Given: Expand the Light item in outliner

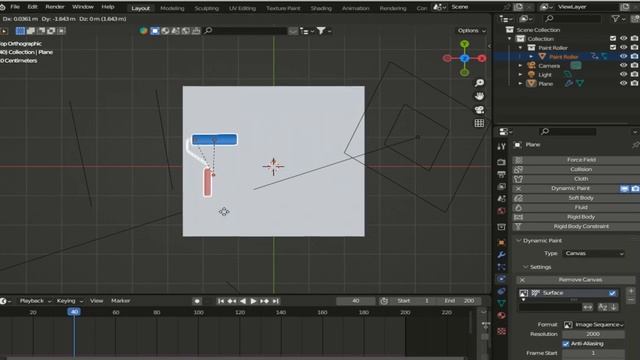Looking at the screenshot, I should click(520, 74).
